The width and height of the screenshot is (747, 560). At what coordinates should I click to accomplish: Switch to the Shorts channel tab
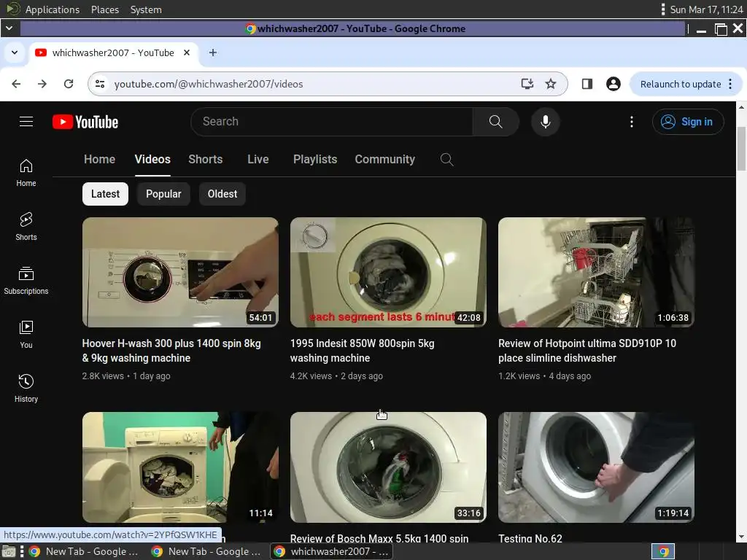205,159
